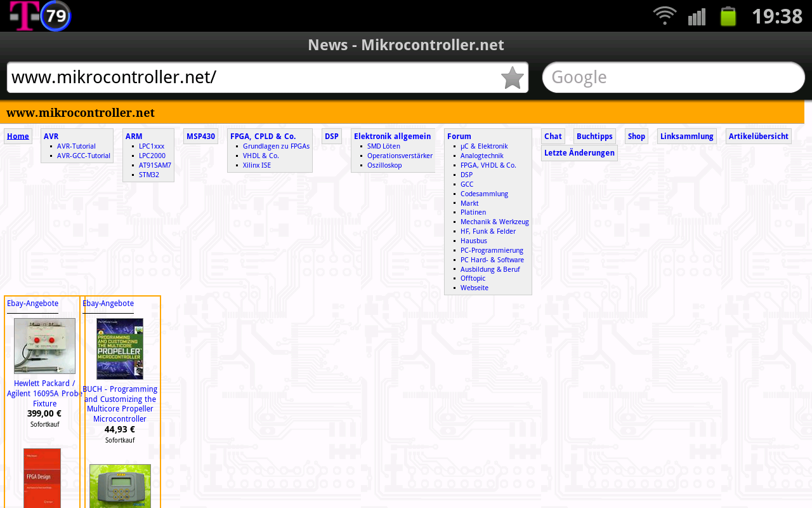The width and height of the screenshot is (812, 508).
Task: Open the LPC2000 link
Action: coord(152,156)
